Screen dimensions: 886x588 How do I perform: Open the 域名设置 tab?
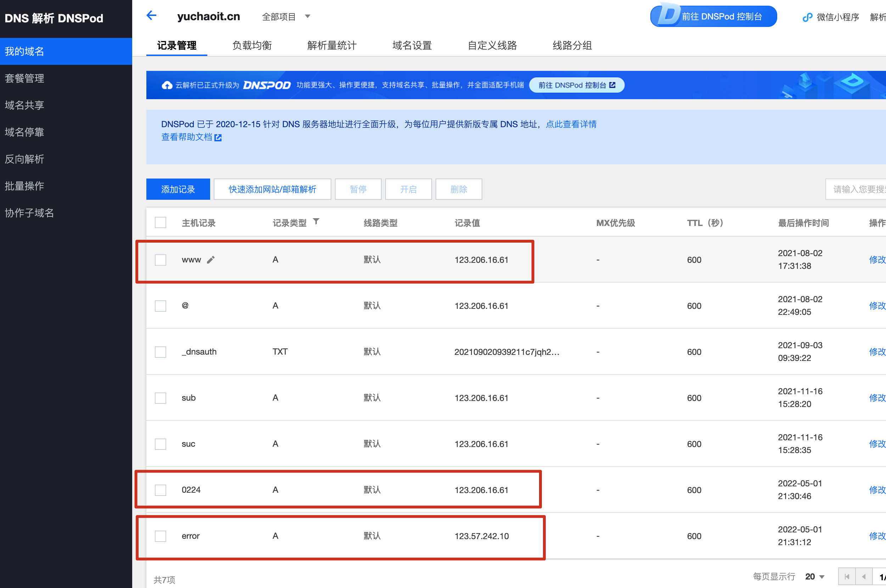[412, 45]
